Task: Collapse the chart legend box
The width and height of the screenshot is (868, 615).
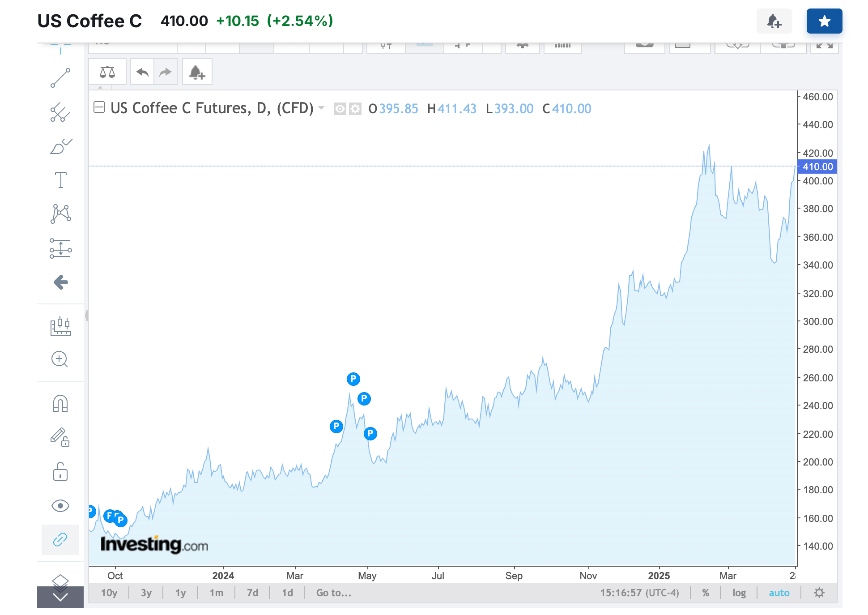Action: click(x=99, y=107)
